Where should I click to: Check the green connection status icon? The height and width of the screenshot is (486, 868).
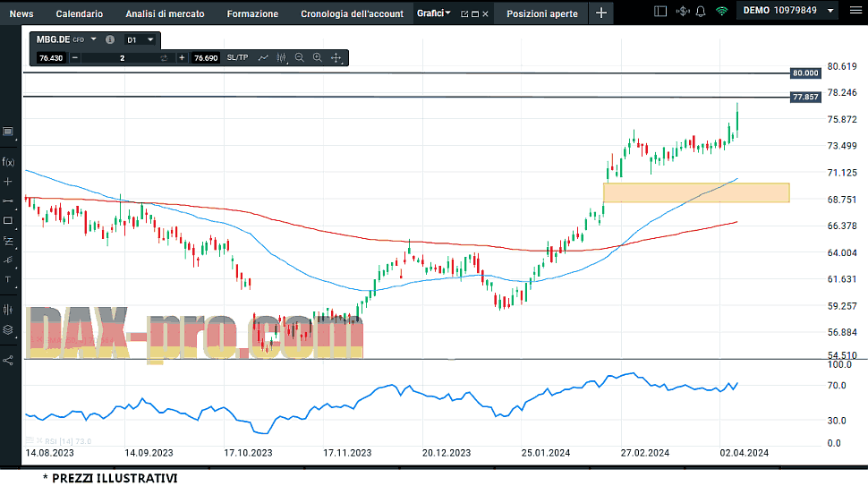721,11
